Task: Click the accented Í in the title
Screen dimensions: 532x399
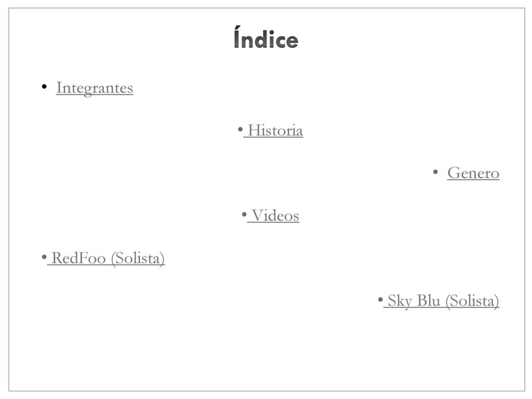Action: point(237,37)
